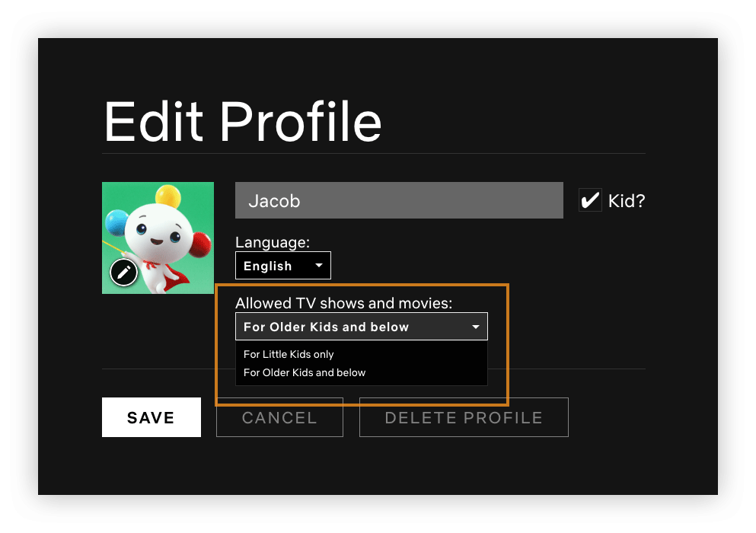Click the checkmark inside the Kid box
The height and width of the screenshot is (533, 756).
coord(590,200)
